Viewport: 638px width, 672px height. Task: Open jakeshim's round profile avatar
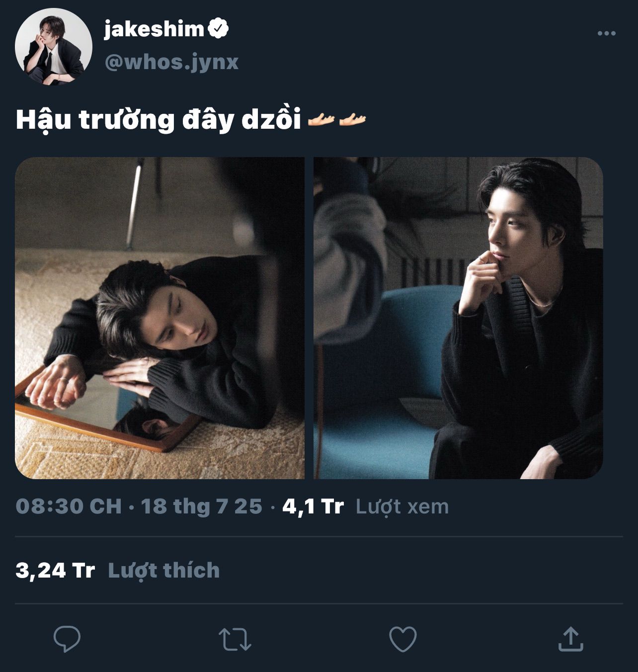[x=54, y=47]
